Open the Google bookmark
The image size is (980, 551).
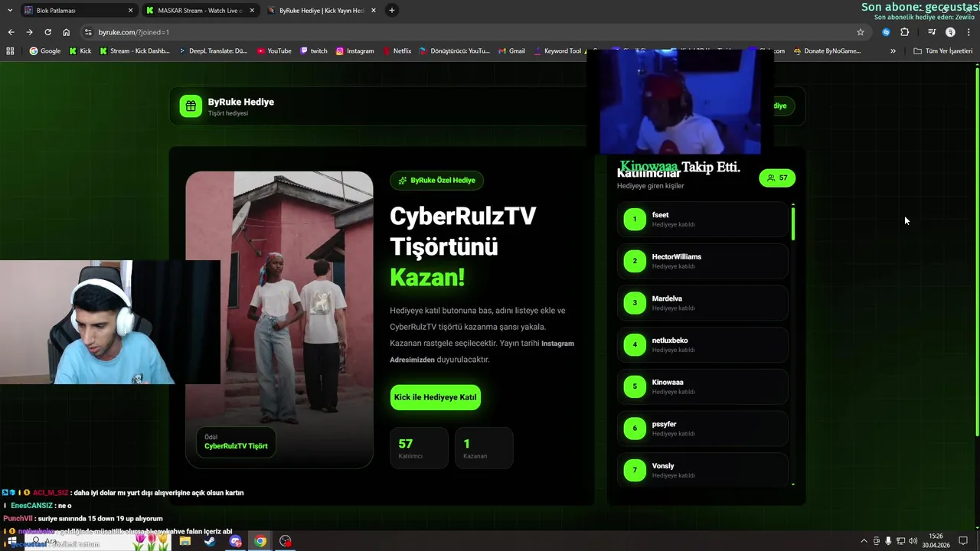(44, 51)
